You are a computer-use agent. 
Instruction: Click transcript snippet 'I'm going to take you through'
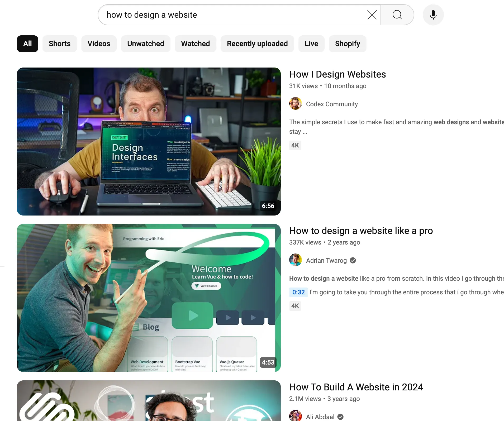(x=407, y=292)
